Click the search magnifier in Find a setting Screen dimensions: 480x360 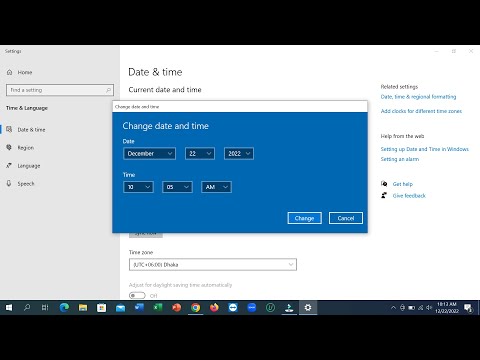[108, 90]
